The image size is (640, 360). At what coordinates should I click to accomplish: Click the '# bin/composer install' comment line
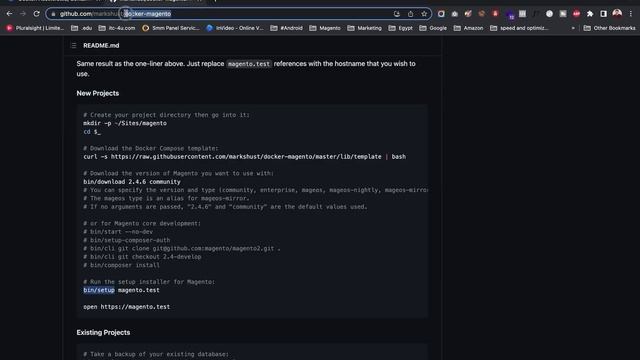pos(121,265)
